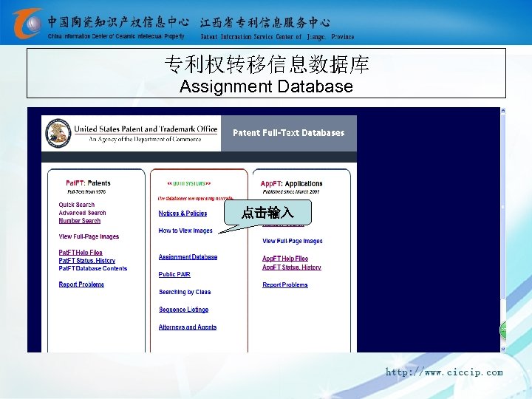532x399 pixels.
Task: Open PatFT Quick Search
Action: pyautogui.click(x=77, y=205)
